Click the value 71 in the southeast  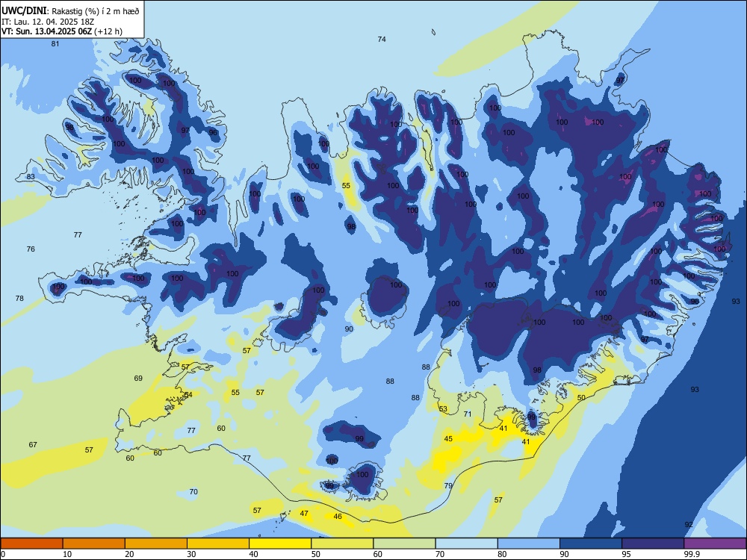468,414
